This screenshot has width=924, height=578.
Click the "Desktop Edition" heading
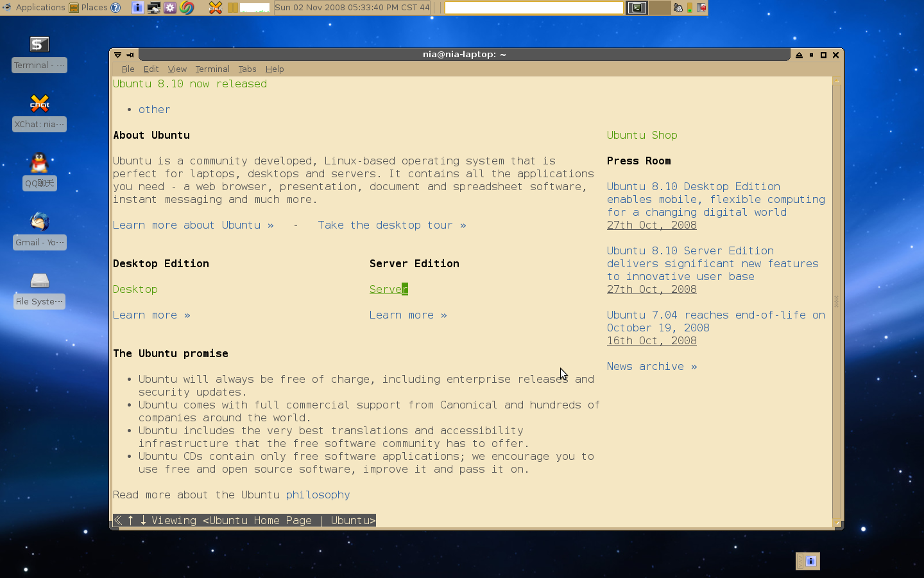[161, 263]
